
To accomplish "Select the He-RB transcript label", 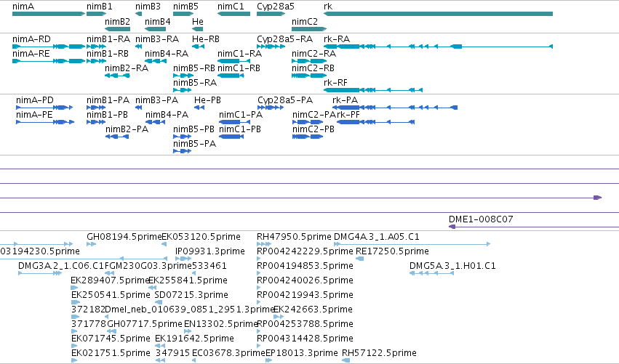I will (206, 39).
